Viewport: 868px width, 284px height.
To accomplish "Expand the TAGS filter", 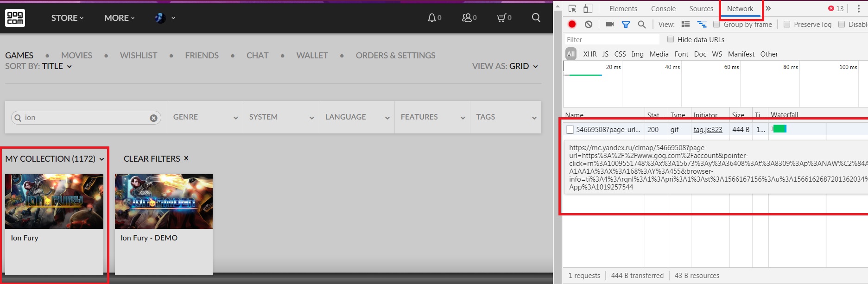I will (506, 117).
